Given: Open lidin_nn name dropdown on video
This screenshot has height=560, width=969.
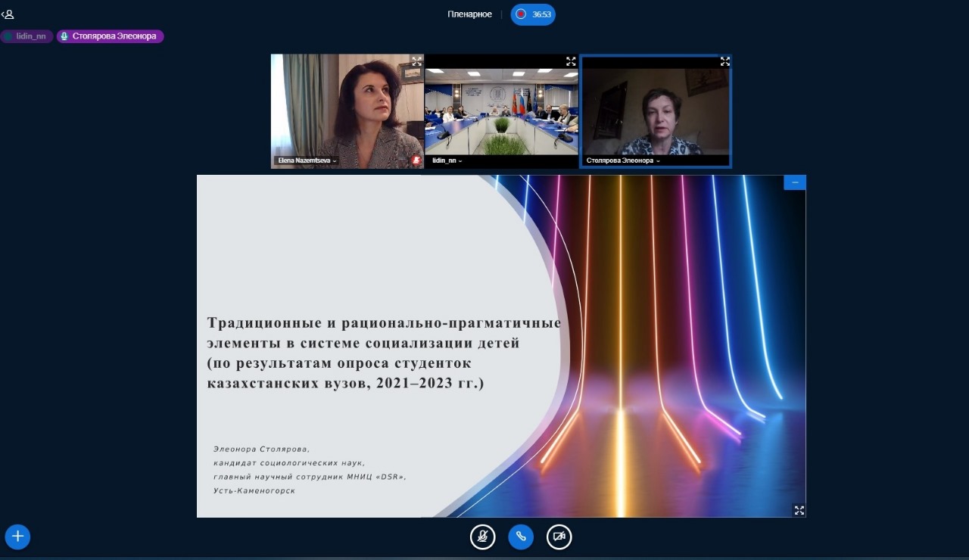Looking at the screenshot, I should (447, 161).
